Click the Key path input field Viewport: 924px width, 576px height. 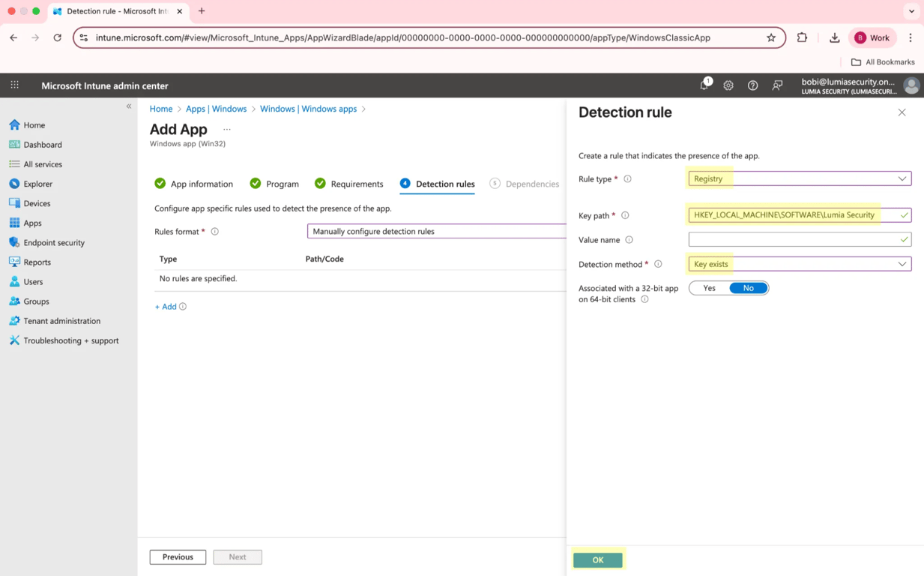pos(800,215)
